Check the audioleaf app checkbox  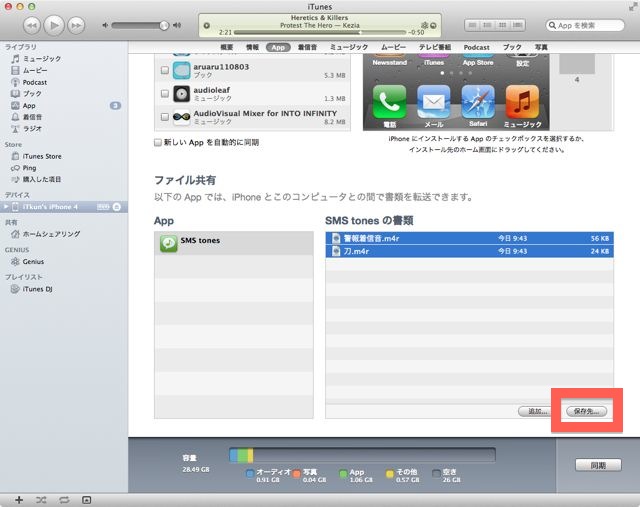tap(165, 93)
